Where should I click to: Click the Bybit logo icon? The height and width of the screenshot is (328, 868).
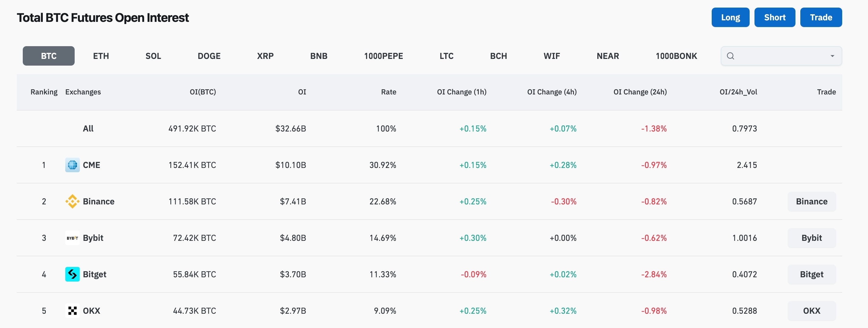pyautogui.click(x=72, y=238)
